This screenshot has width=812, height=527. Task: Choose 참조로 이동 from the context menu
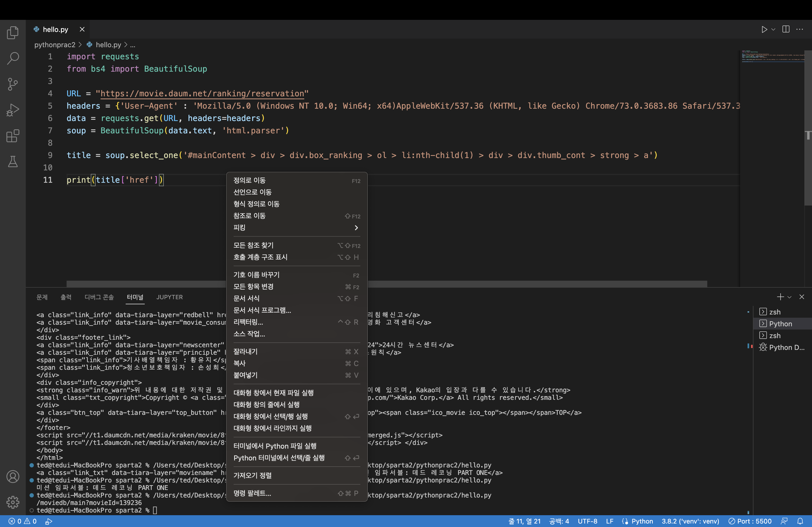click(296, 215)
